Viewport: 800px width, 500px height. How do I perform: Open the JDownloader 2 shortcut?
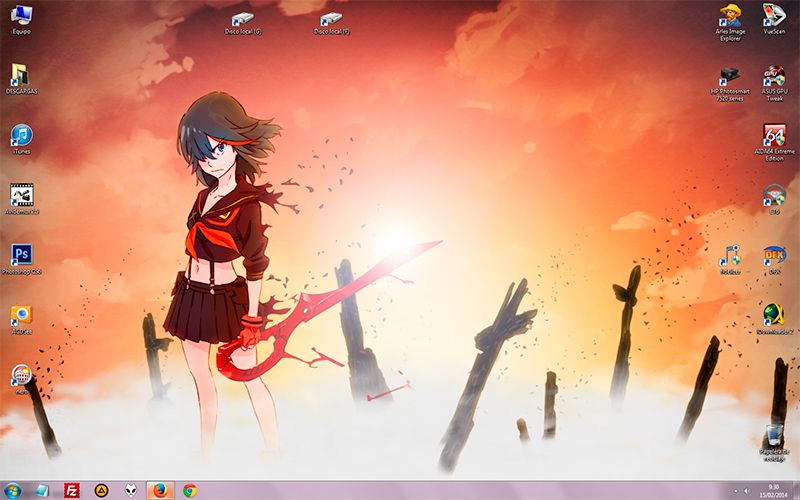[x=774, y=319]
